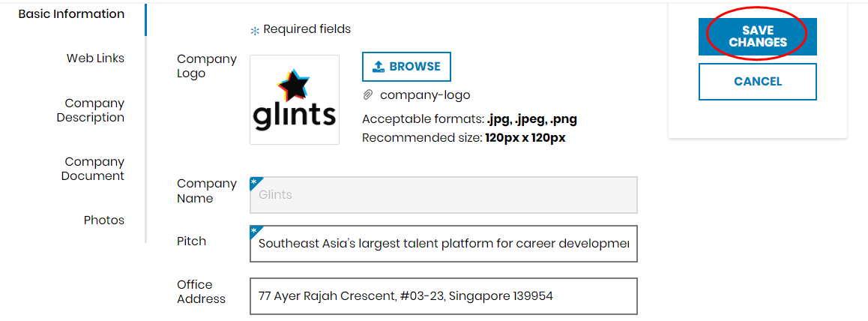Screen dimensions: 868x321
Task: Focus the Pitch text field
Action: tap(444, 244)
